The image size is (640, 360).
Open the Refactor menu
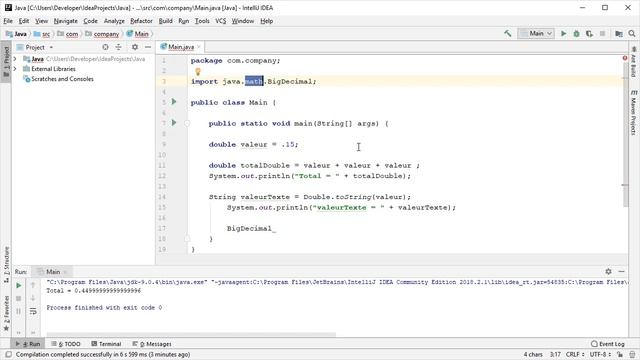pos(141,21)
